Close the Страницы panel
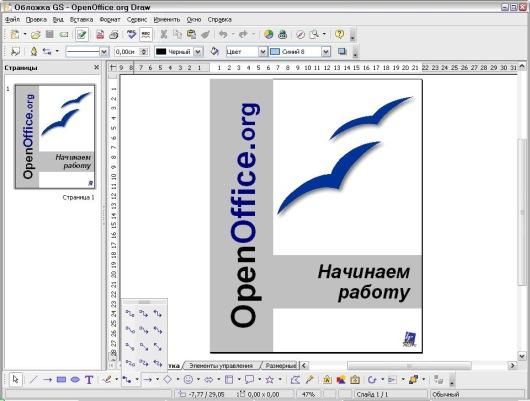Image resolution: width=530 pixels, height=401 pixels. pyautogui.click(x=96, y=67)
